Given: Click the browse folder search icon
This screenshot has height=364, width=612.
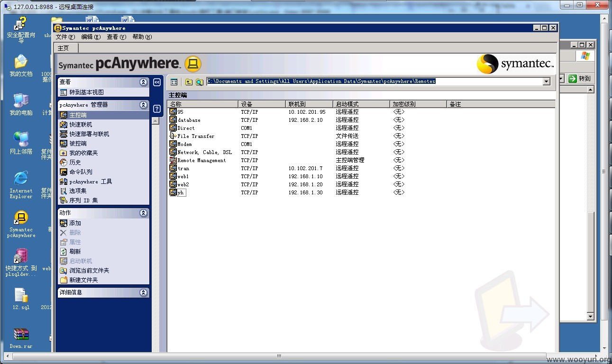Looking at the screenshot, I should [x=200, y=82].
